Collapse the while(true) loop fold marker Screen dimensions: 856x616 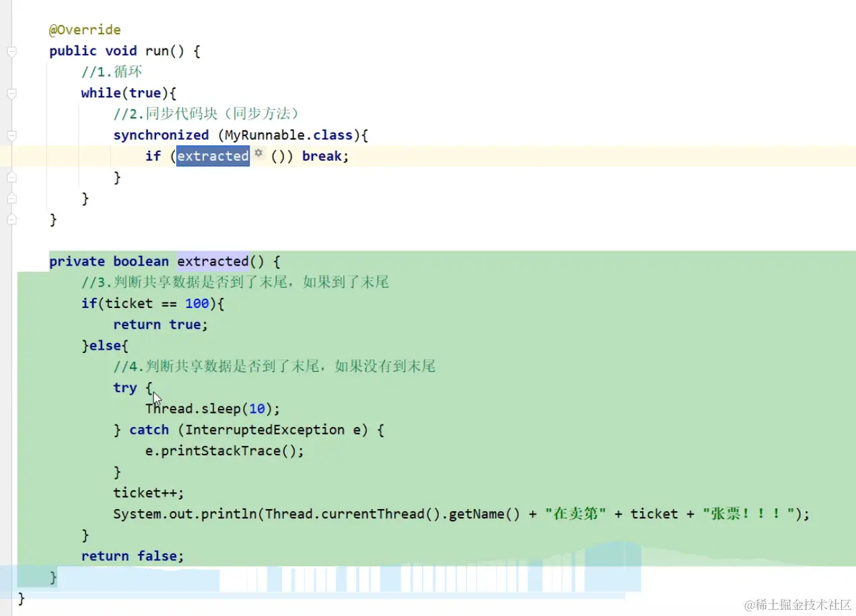[11, 93]
